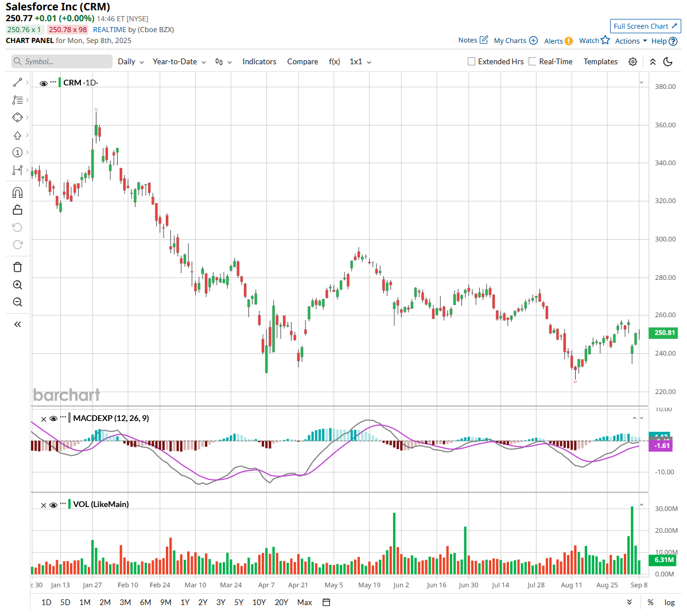This screenshot has height=616, width=687.
Task: Move the VOL pane up
Action: [x=642, y=505]
